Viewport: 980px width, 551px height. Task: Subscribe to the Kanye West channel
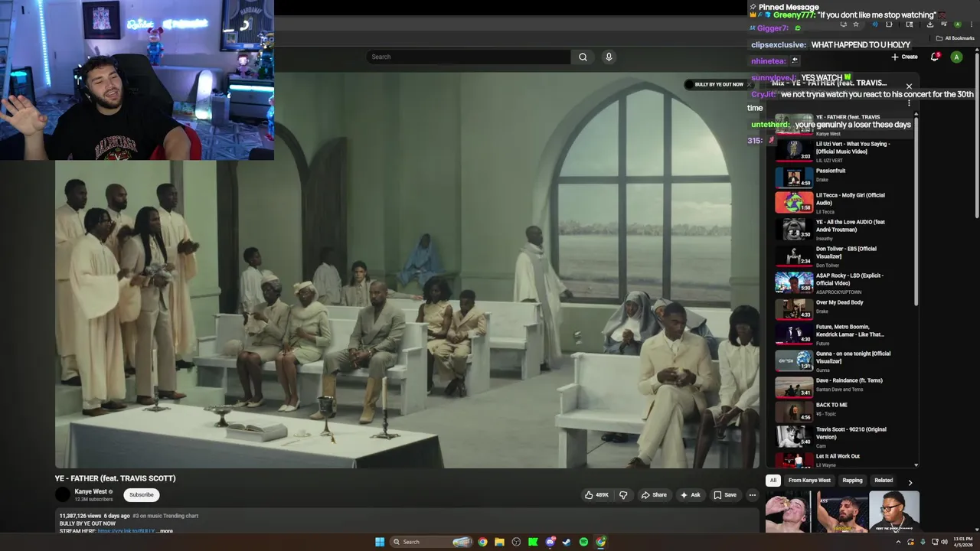[x=142, y=495]
